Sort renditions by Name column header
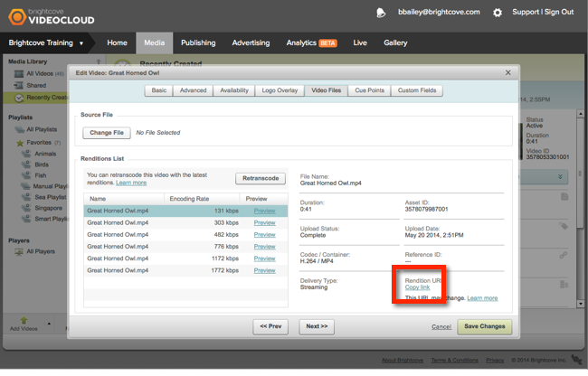Viewport: 588px width, 376px height. click(x=124, y=199)
